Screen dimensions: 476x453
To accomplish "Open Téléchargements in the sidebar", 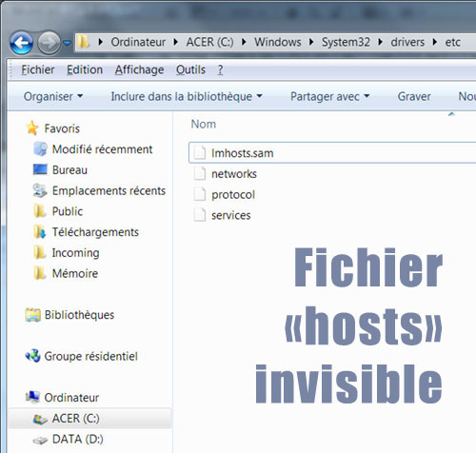I will coord(95,232).
